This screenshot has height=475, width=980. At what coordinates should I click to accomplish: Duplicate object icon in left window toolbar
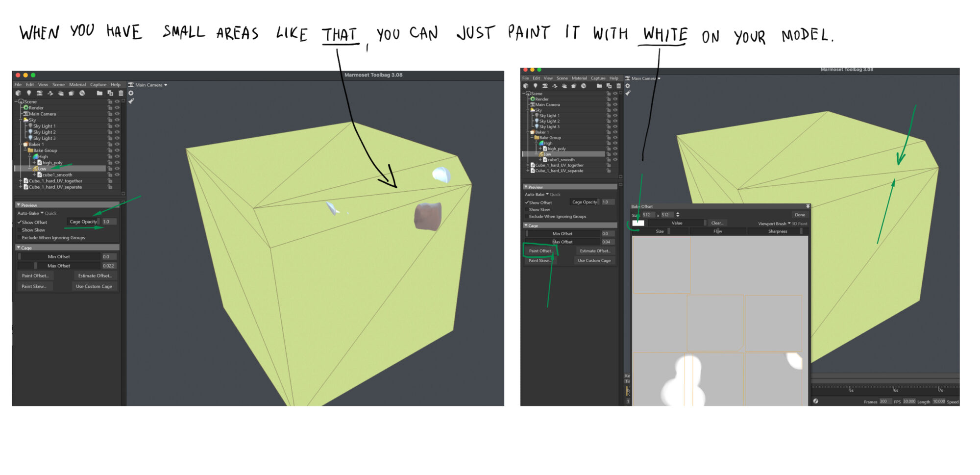pyautogui.click(x=110, y=93)
